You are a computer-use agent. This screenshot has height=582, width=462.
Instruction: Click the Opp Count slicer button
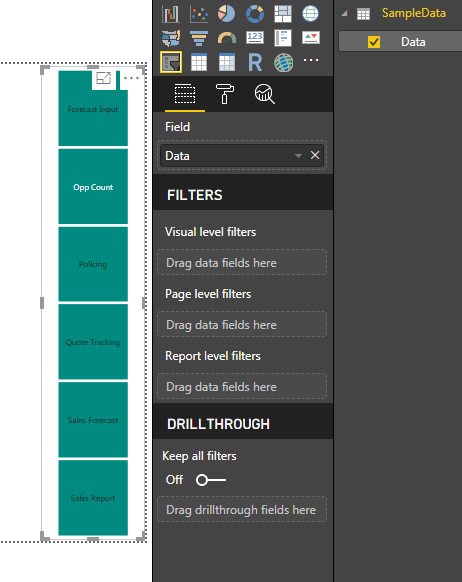[93, 187]
